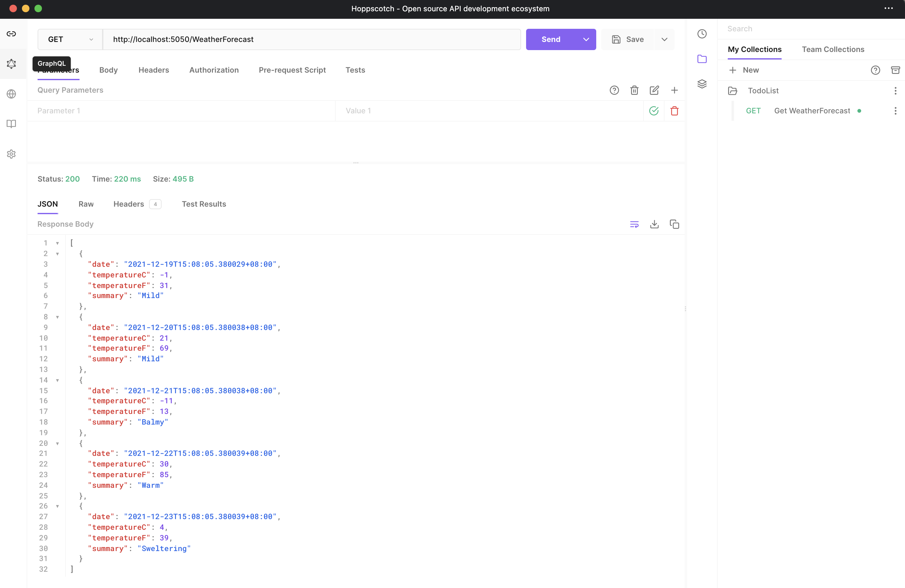Select the Test Results tab

pyautogui.click(x=204, y=203)
